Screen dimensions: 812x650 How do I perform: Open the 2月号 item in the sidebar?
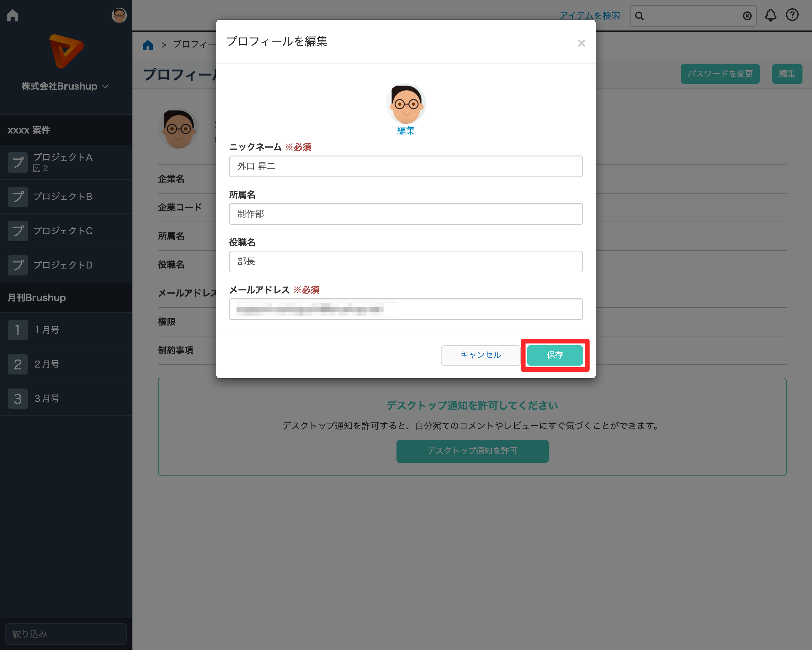(x=47, y=364)
